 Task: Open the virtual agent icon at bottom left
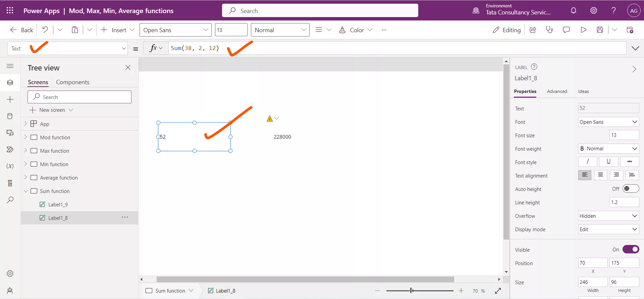click(x=10, y=290)
